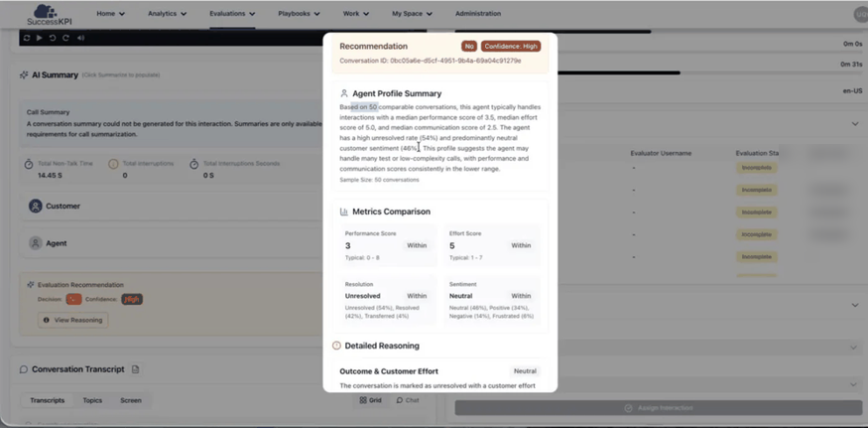Click the user avatar in top-right corner
The width and height of the screenshot is (868, 428).
coord(861,14)
